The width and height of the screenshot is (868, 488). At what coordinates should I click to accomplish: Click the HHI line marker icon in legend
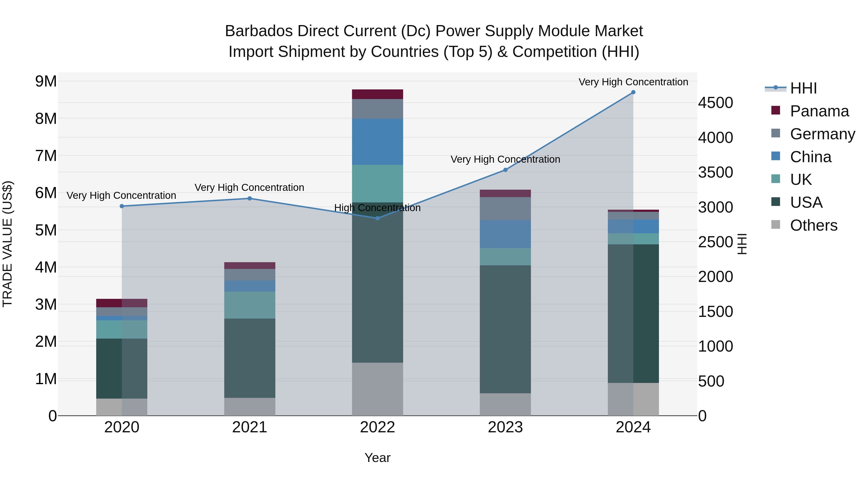pyautogui.click(x=775, y=88)
